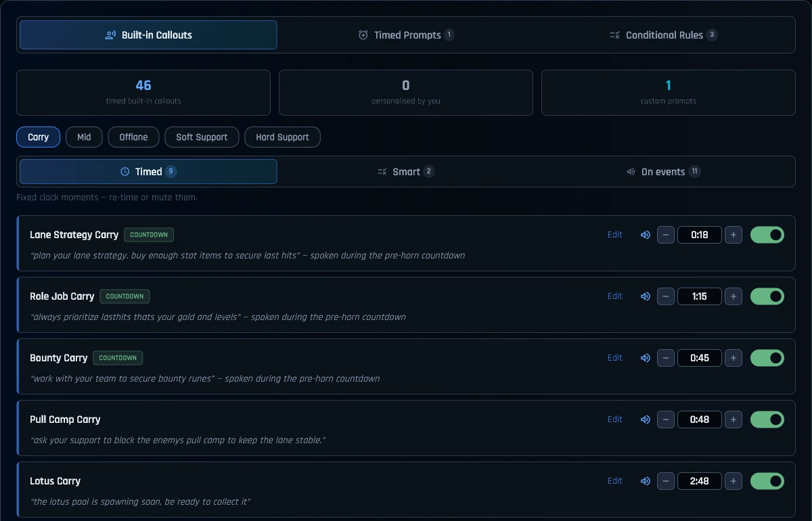This screenshot has height=521, width=812.
Task: Increase Lane Strategy Carry time with plus
Action: point(734,235)
